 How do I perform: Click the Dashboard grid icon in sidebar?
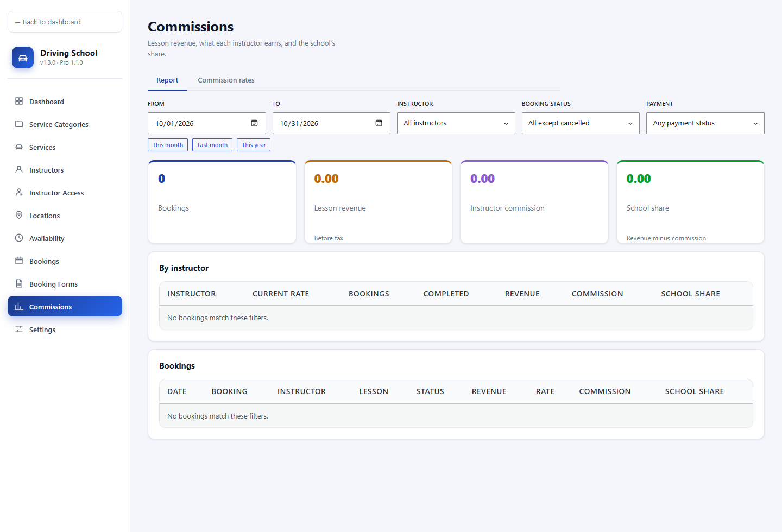(19, 101)
